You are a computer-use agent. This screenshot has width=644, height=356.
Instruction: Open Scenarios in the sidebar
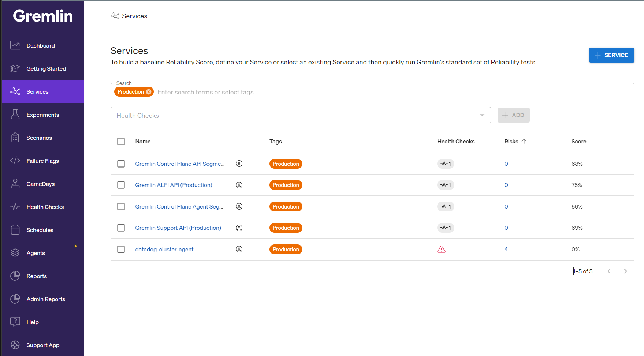pyautogui.click(x=43, y=138)
